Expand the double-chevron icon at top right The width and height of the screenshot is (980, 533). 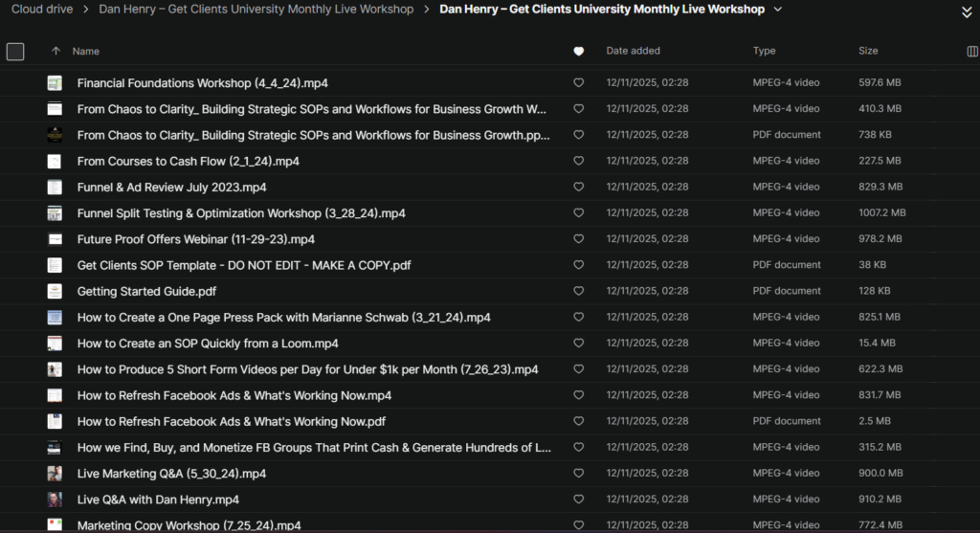point(967,12)
